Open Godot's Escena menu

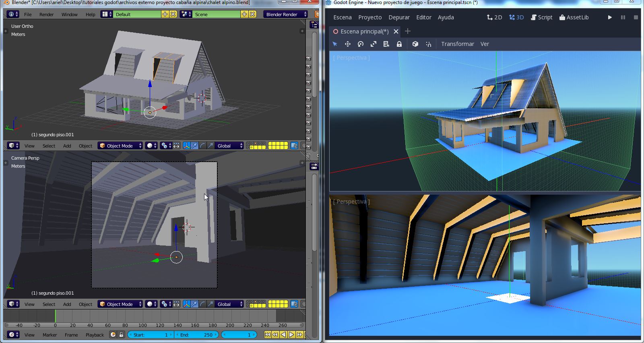pos(343,17)
